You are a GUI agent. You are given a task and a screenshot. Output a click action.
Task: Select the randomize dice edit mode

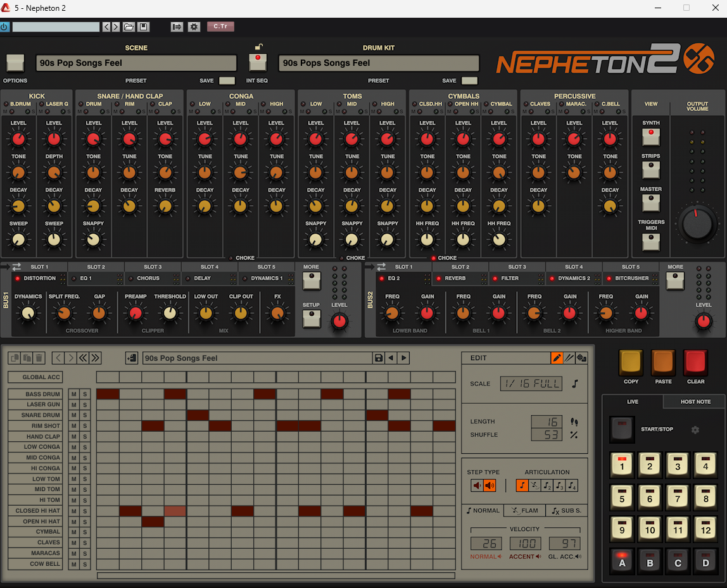click(581, 358)
